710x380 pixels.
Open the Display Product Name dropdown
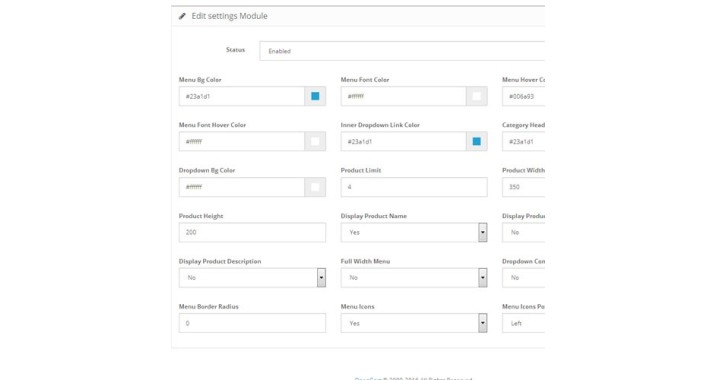pyautogui.click(x=414, y=232)
